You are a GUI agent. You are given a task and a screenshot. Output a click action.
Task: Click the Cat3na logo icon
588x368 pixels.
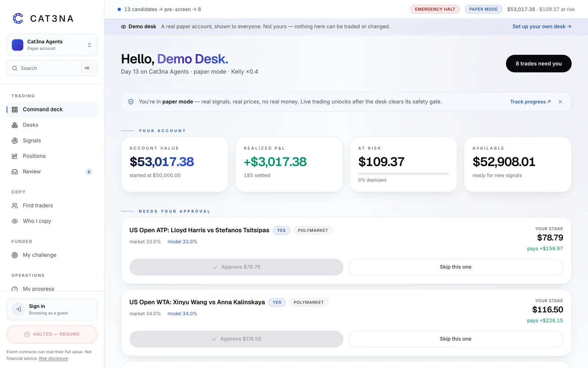pyautogui.click(x=18, y=18)
